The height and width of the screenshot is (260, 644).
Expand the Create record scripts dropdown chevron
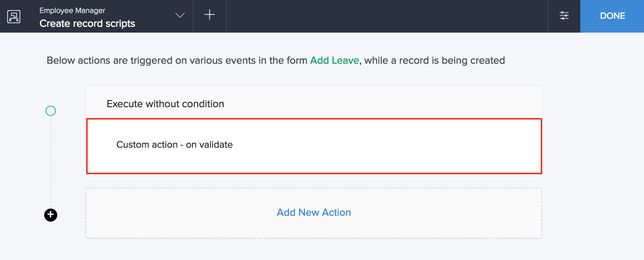180,15
